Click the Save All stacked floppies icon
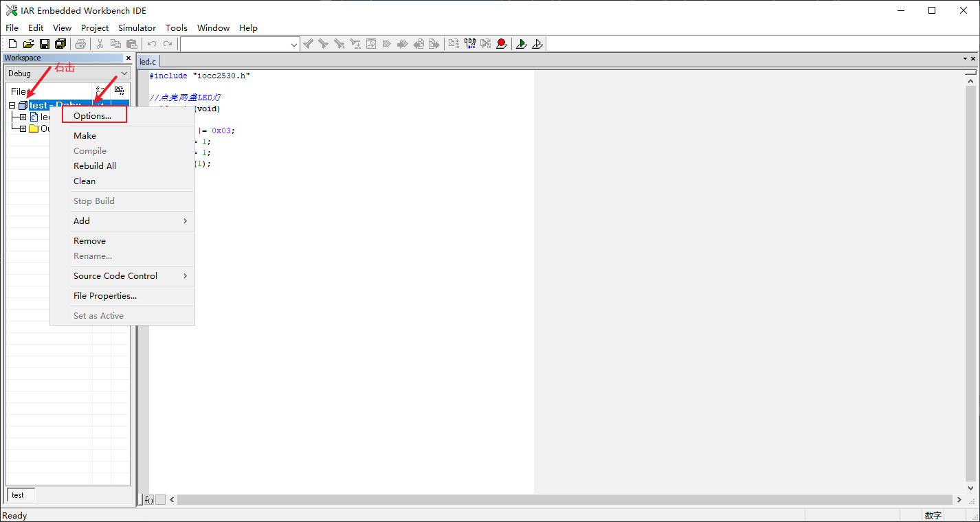The width and height of the screenshot is (980, 522). point(60,44)
